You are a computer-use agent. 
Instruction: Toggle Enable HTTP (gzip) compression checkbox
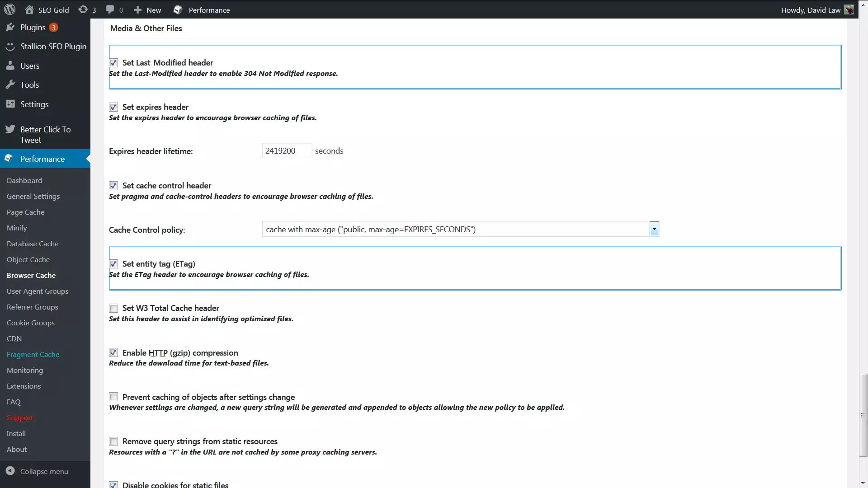[113, 352]
